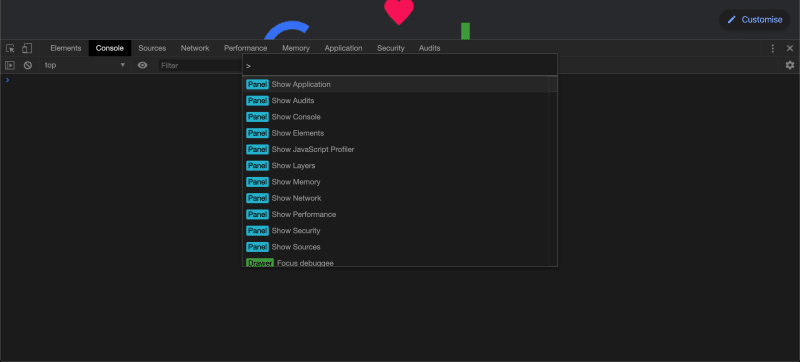This screenshot has height=362, width=800.
Task: Open the DevTools three-dot menu
Action: 772,48
